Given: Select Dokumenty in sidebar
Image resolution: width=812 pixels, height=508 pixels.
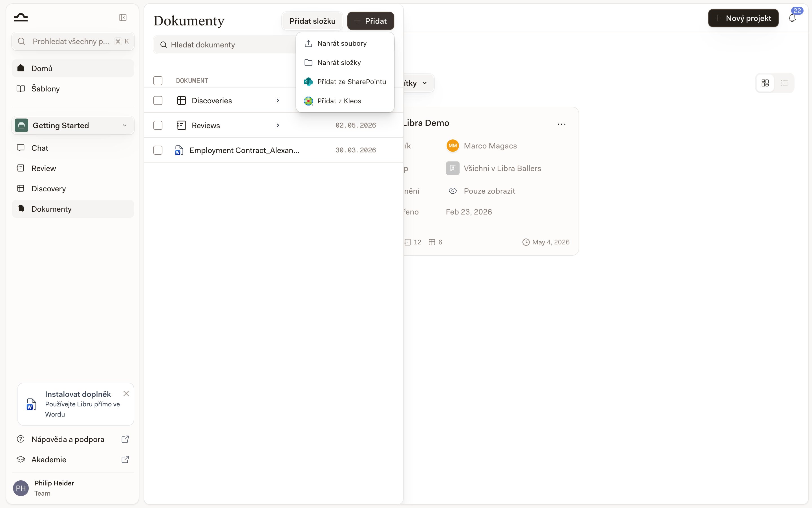Looking at the screenshot, I should (73, 209).
